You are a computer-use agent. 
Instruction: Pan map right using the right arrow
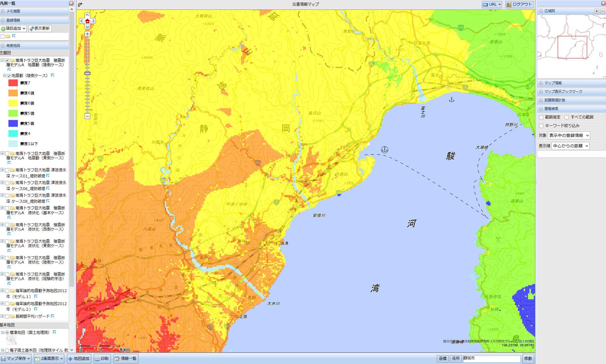(x=93, y=21)
